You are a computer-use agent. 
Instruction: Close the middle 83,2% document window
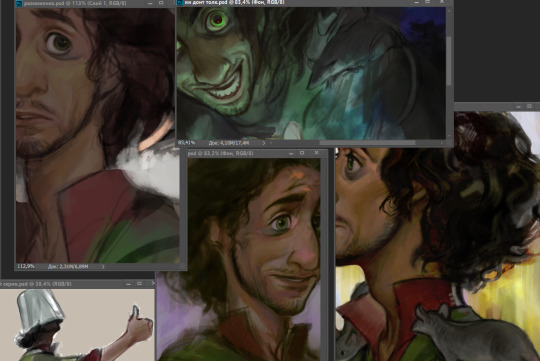pos(316,153)
